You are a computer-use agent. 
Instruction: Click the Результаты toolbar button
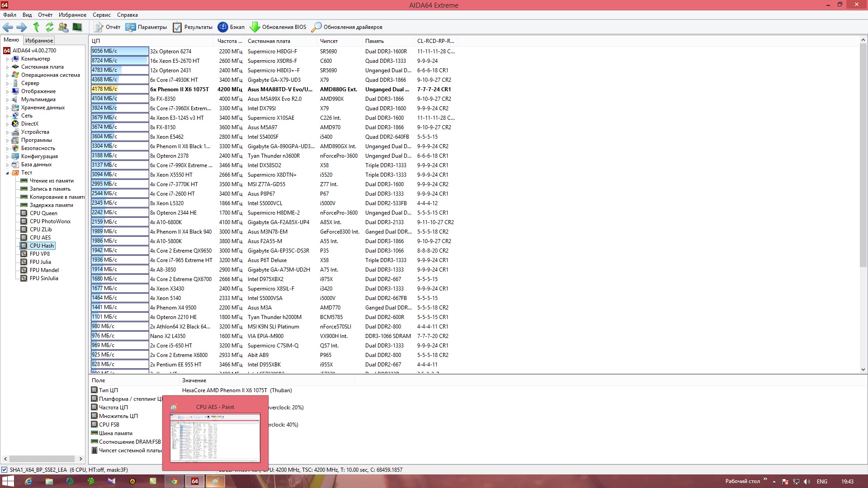(193, 27)
